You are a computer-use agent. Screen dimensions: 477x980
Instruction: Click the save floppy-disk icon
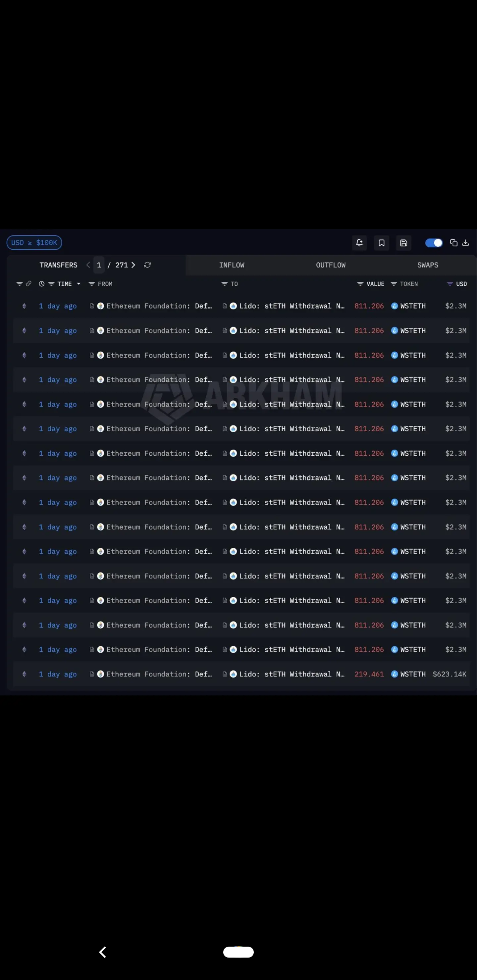403,243
